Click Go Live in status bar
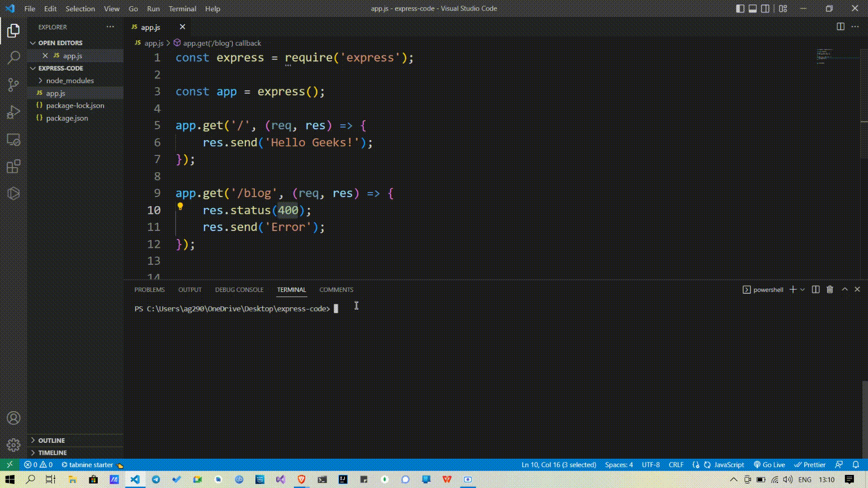The width and height of the screenshot is (868, 488). click(769, 464)
